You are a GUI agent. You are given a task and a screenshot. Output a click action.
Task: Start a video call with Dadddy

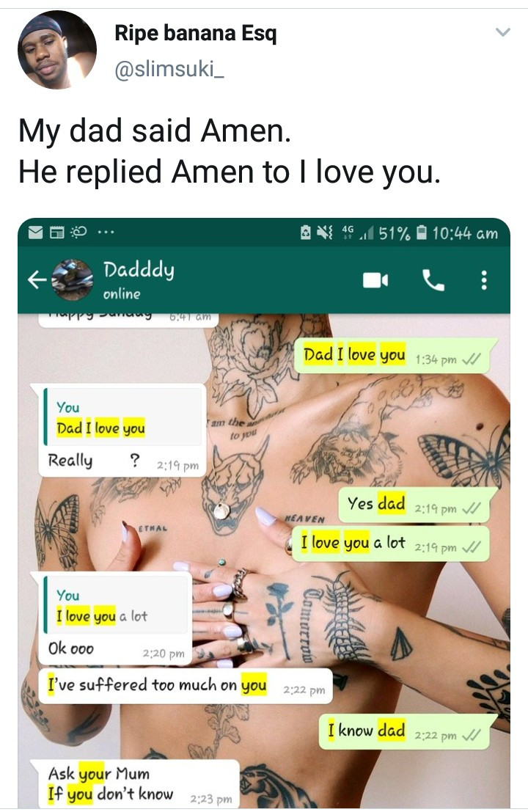[375, 280]
